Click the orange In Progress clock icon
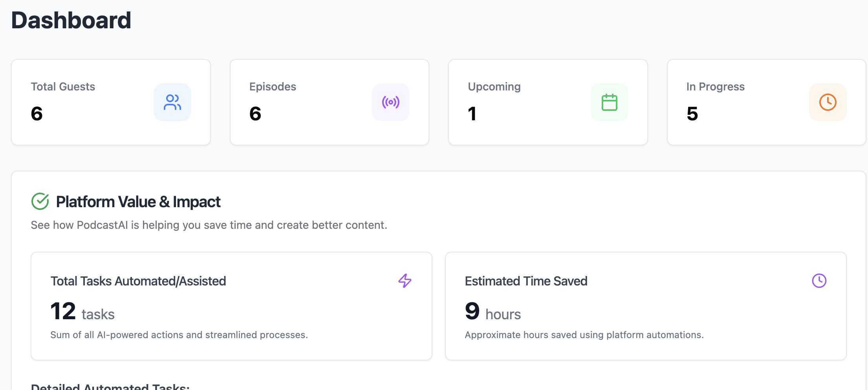This screenshot has width=868, height=390. (x=828, y=102)
